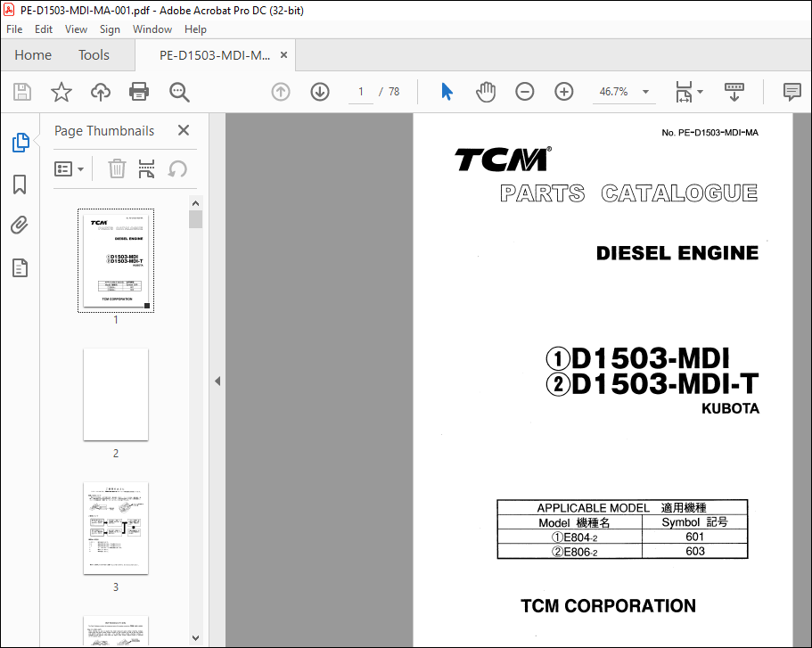Select page 3 thumbnail
The image size is (812, 648).
116,529
